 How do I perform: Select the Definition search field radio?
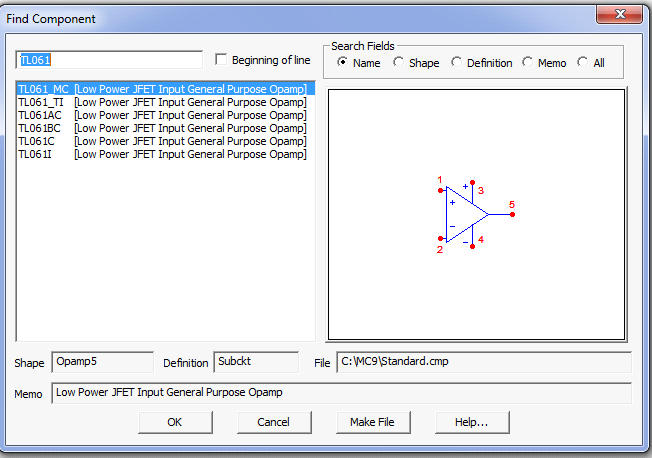coord(456,62)
